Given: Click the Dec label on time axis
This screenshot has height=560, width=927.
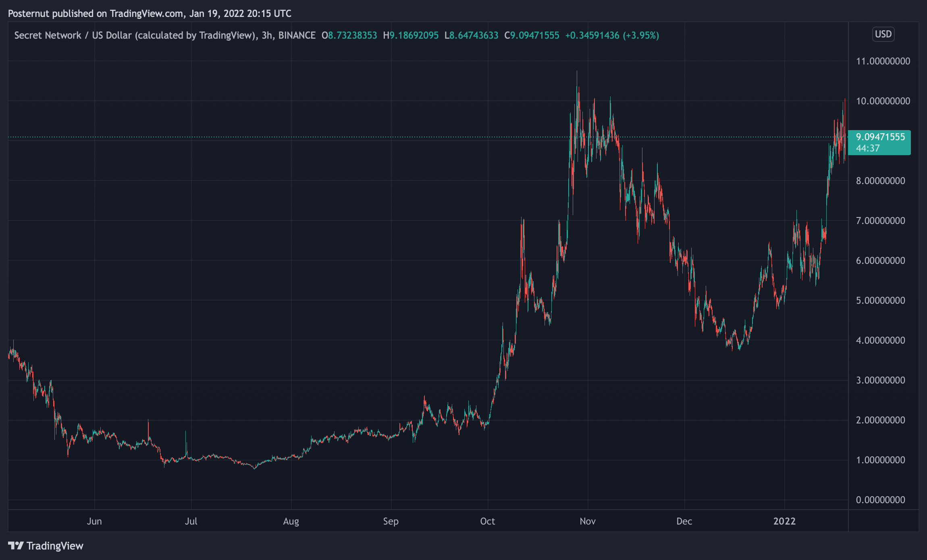Looking at the screenshot, I should point(684,521).
